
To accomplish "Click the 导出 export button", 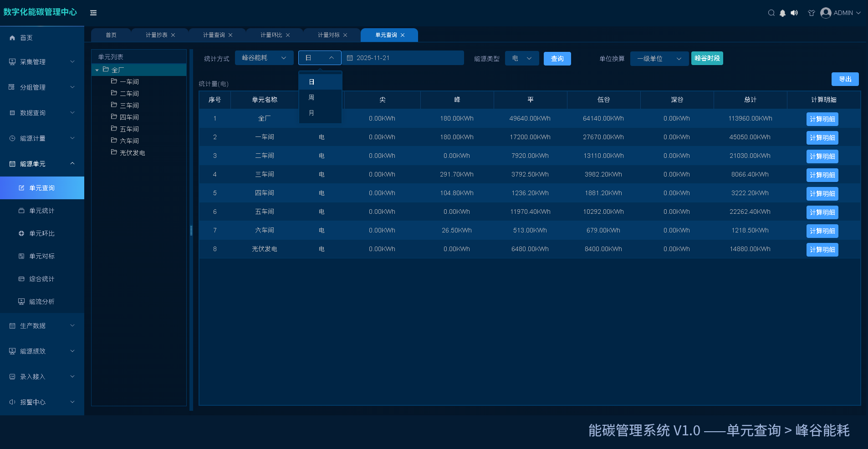I will tap(845, 79).
